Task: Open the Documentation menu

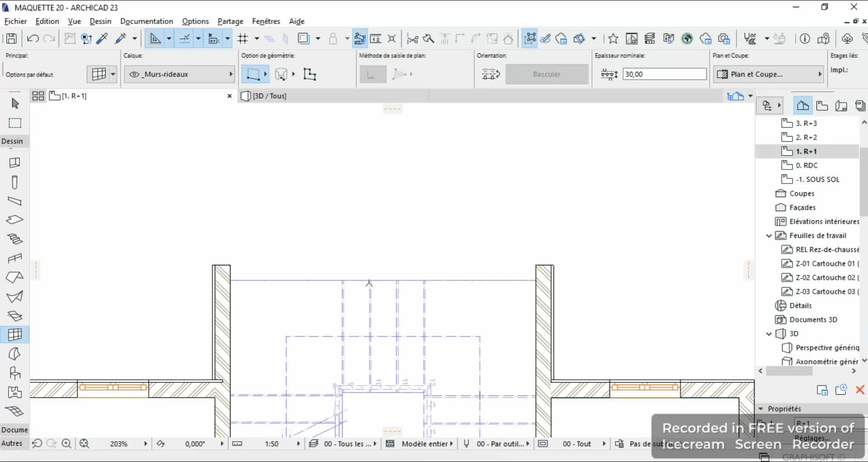Action: (x=146, y=21)
